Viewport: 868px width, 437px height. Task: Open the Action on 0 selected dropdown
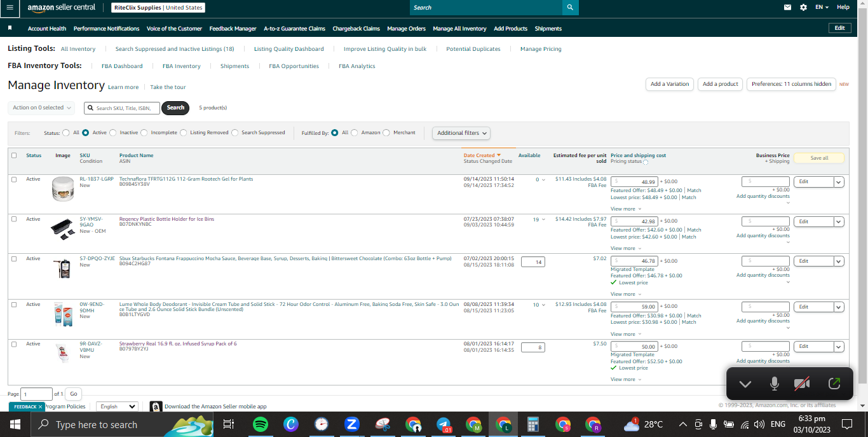[41, 108]
